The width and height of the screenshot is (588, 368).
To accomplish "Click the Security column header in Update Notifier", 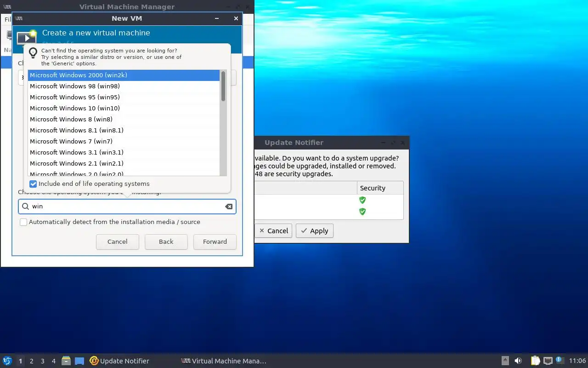I will [x=380, y=188].
